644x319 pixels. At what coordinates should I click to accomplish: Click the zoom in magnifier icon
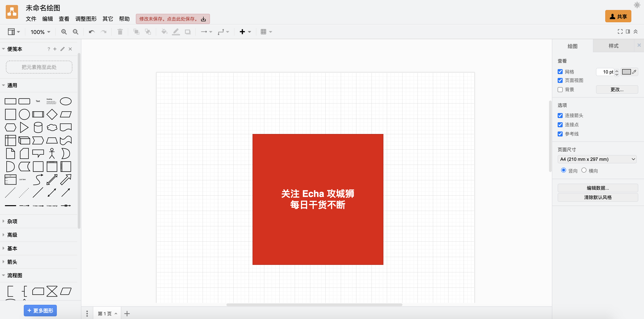click(x=64, y=32)
